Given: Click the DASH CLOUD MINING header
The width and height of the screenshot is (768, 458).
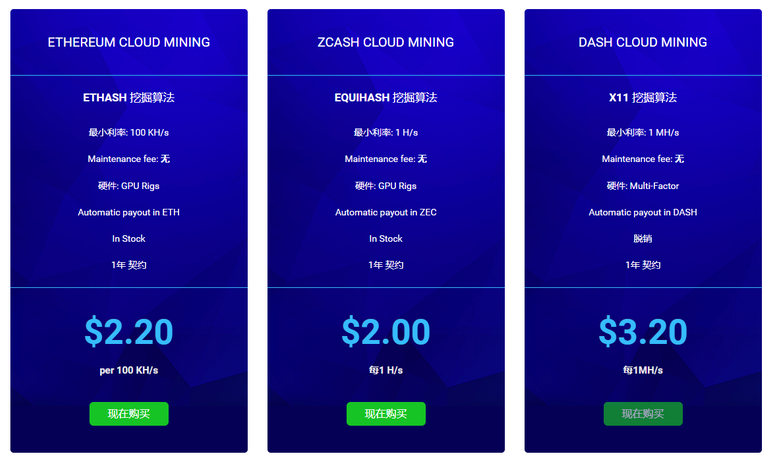Looking at the screenshot, I should click(643, 42).
